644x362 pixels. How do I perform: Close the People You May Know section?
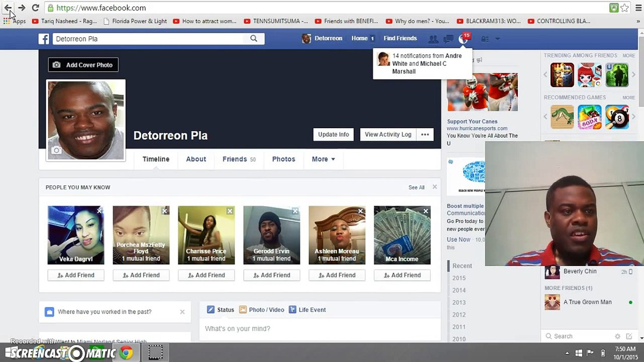[x=435, y=187]
